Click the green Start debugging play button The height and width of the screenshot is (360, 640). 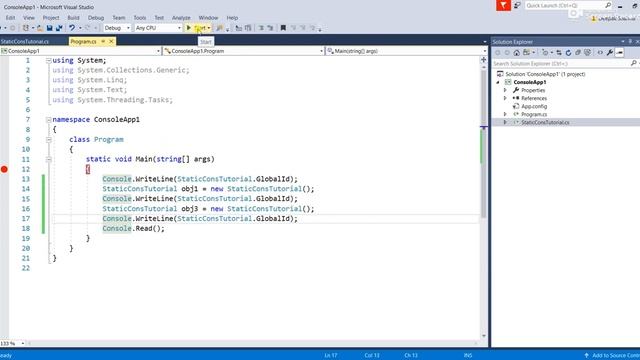pos(189,28)
